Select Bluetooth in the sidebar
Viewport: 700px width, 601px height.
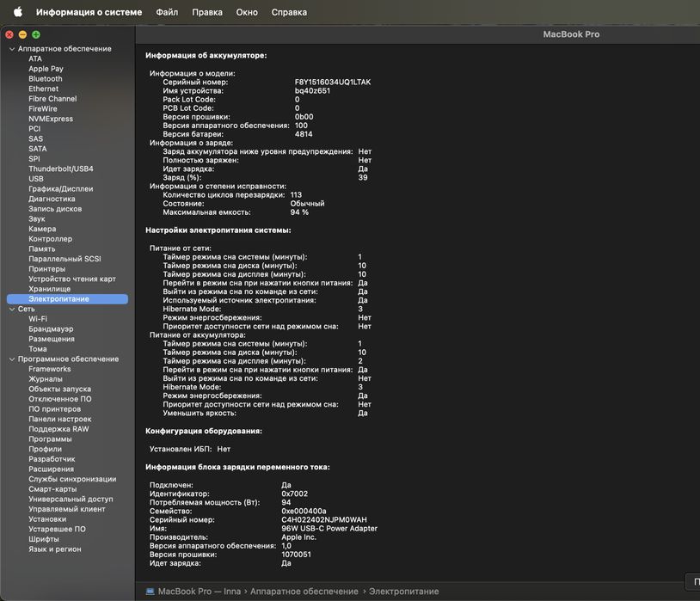click(46, 78)
